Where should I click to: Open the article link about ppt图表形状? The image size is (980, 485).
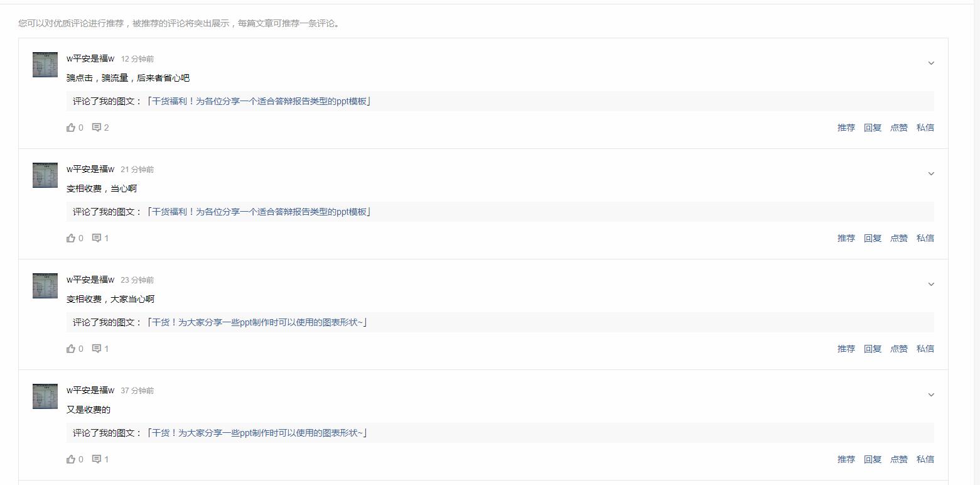pyautogui.click(x=258, y=322)
